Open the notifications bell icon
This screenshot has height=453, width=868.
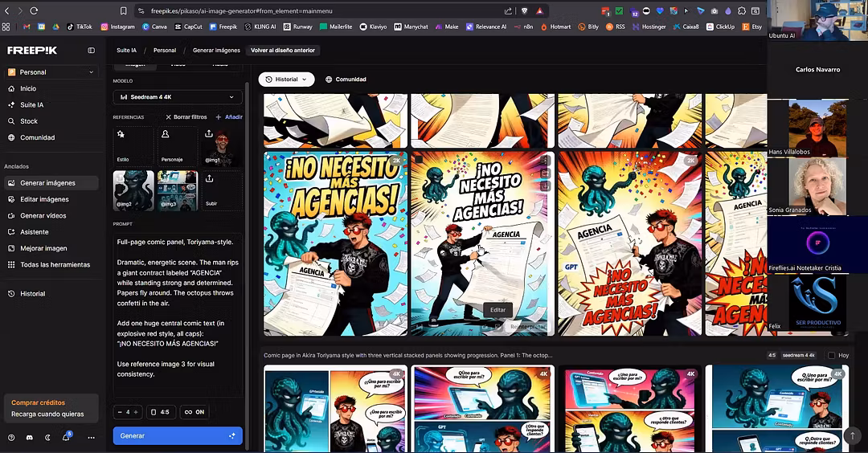coord(66,437)
